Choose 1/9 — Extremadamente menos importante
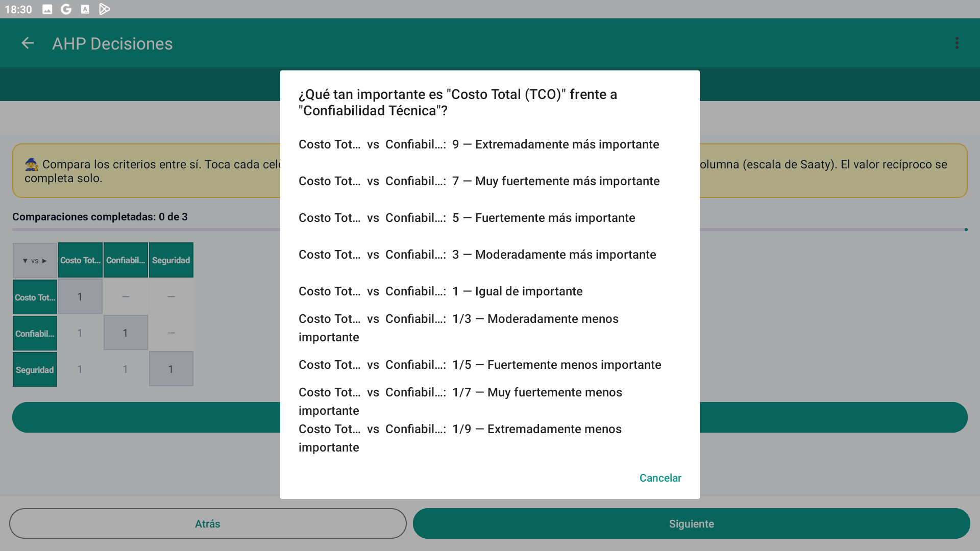This screenshot has width=980, height=551. tap(490, 438)
